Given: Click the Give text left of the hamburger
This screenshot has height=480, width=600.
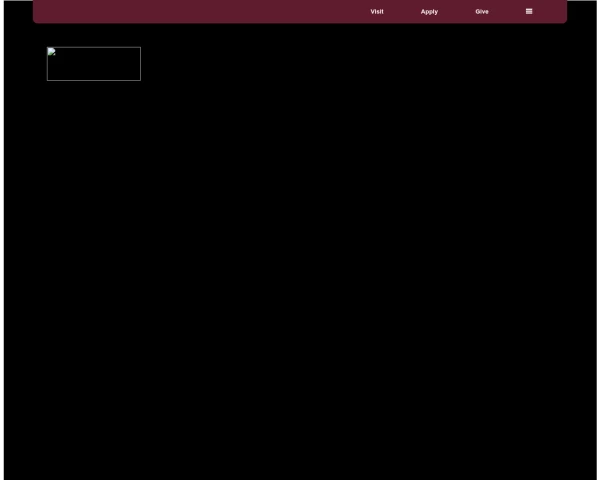Looking at the screenshot, I should pos(482,11).
